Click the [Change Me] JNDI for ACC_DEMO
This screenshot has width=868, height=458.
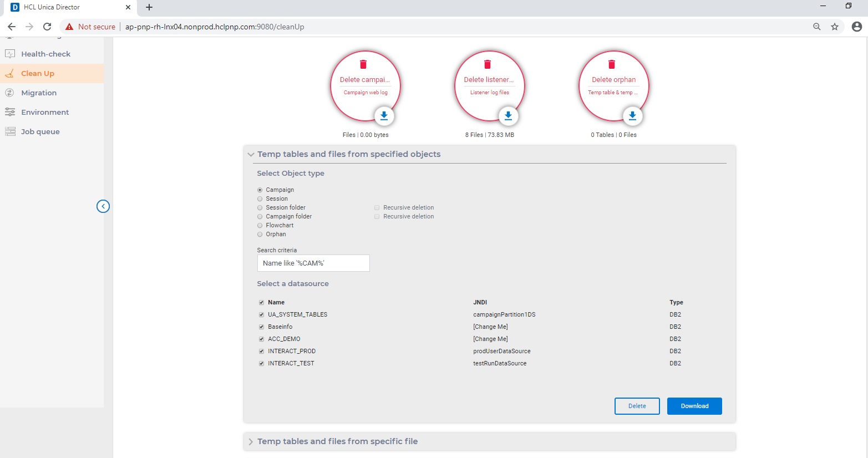point(490,339)
